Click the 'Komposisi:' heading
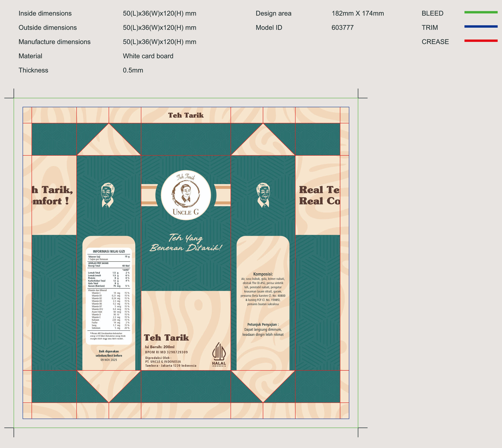Image resolution: width=502 pixels, height=448 pixels. (x=263, y=274)
